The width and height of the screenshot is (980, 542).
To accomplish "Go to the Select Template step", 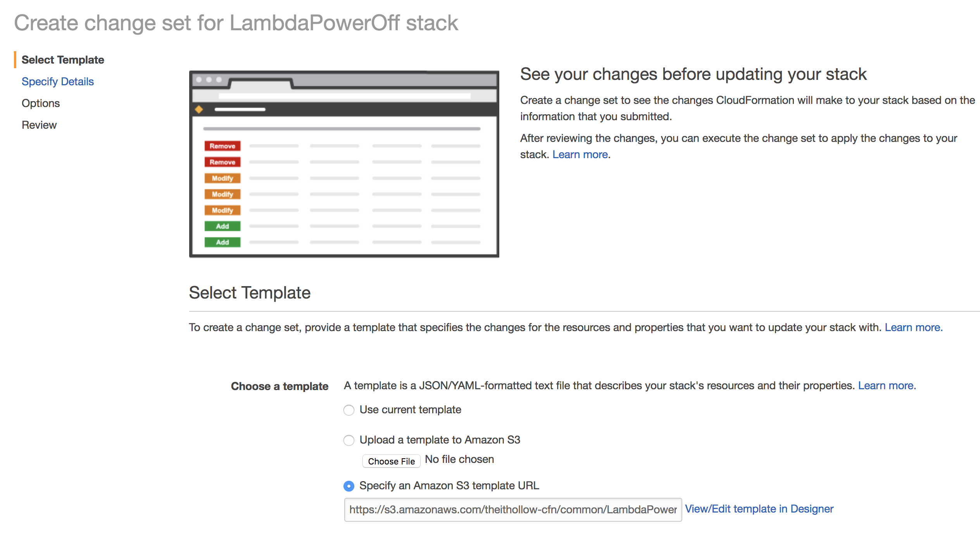I will (x=63, y=60).
